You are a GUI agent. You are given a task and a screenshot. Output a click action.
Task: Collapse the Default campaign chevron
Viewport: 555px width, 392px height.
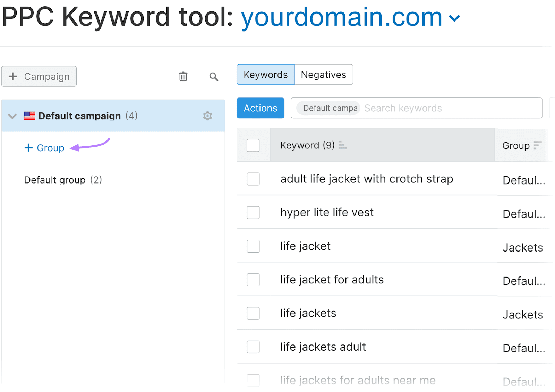[x=12, y=116]
